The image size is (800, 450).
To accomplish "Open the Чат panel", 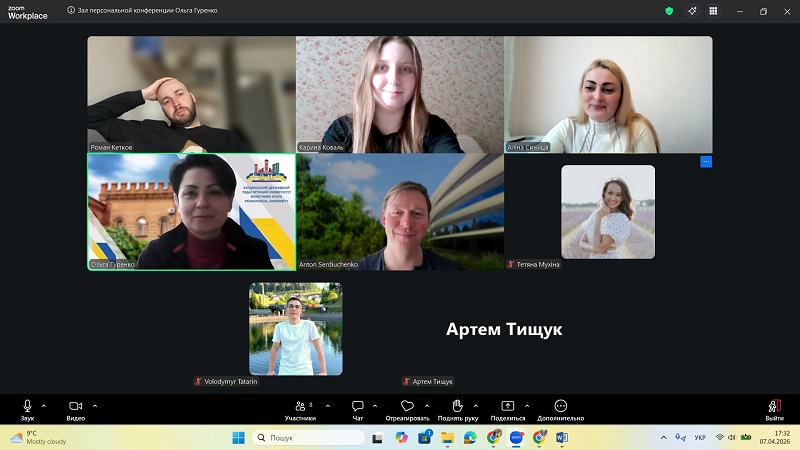I will [x=357, y=407].
